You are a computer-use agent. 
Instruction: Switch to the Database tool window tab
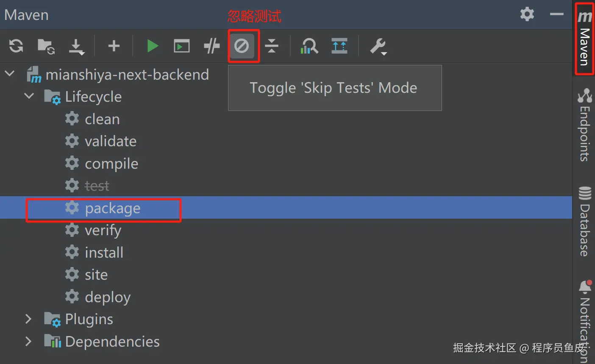pyautogui.click(x=585, y=222)
